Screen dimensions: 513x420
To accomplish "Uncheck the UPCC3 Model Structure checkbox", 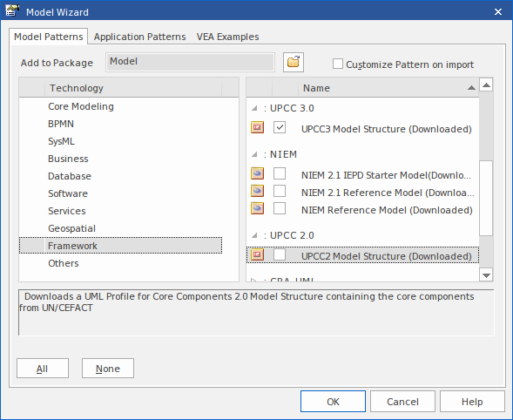I will tap(280, 127).
